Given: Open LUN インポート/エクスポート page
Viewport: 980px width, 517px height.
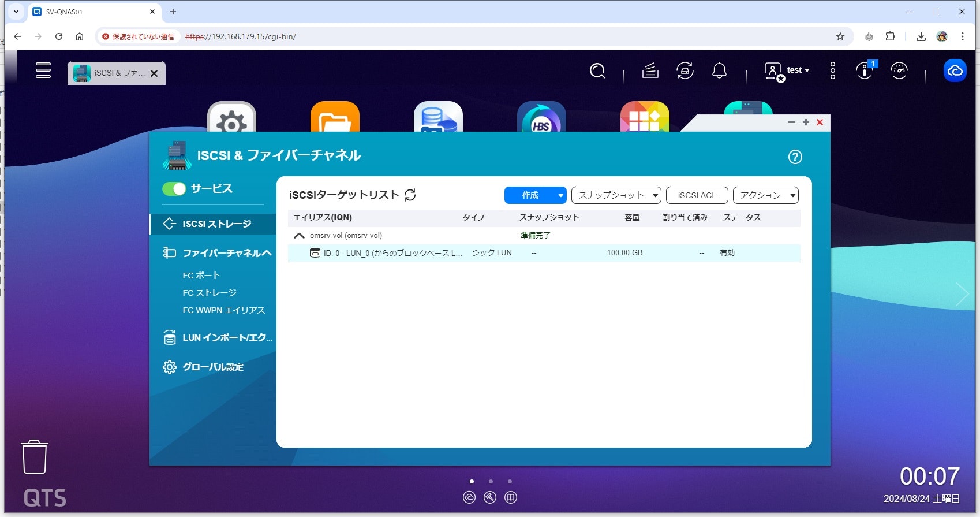Looking at the screenshot, I should tap(218, 338).
